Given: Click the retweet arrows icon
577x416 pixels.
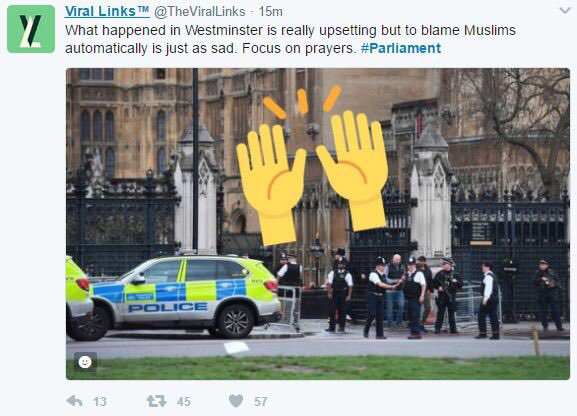Looking at the screenshot, I should point(156,401).
